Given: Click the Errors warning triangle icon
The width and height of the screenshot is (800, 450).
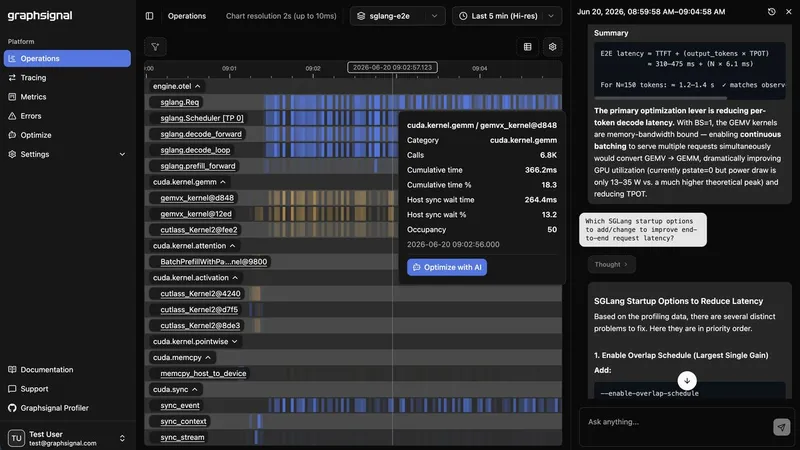Looking at the screenshot, I should click(x=12, y=116).
